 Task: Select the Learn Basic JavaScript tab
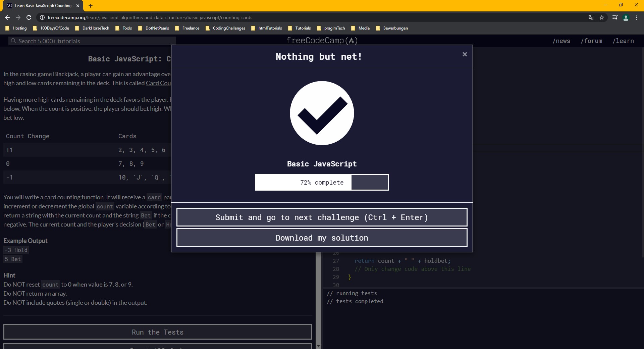(x=40, y=6)
